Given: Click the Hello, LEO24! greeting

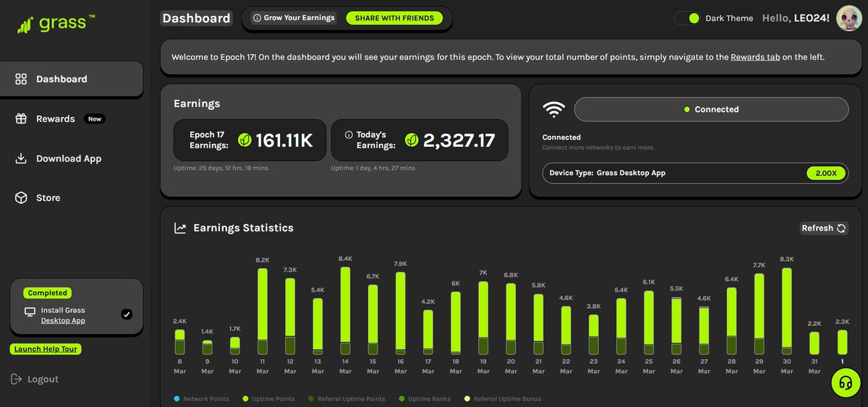Looking at the screenshot, I should click(796, 18).
